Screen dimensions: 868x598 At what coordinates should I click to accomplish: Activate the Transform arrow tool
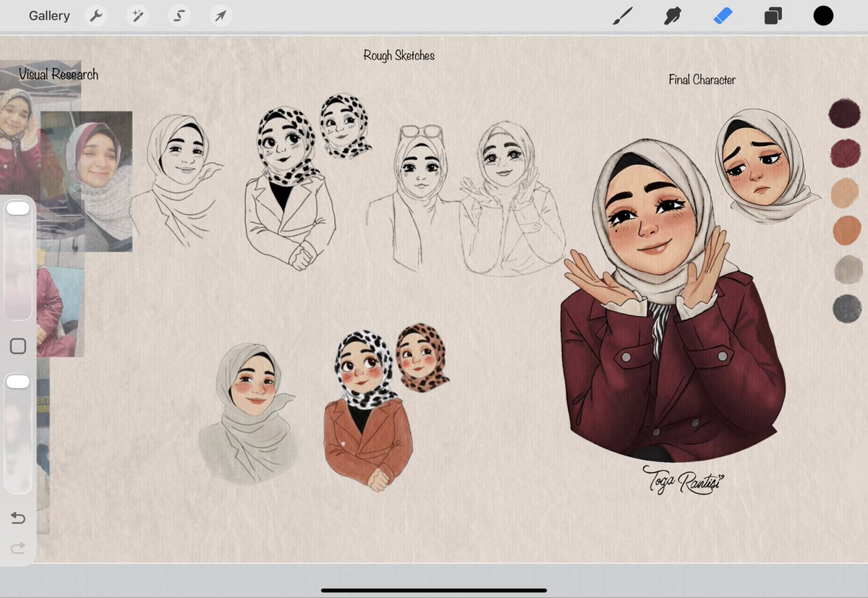(220, 16)
